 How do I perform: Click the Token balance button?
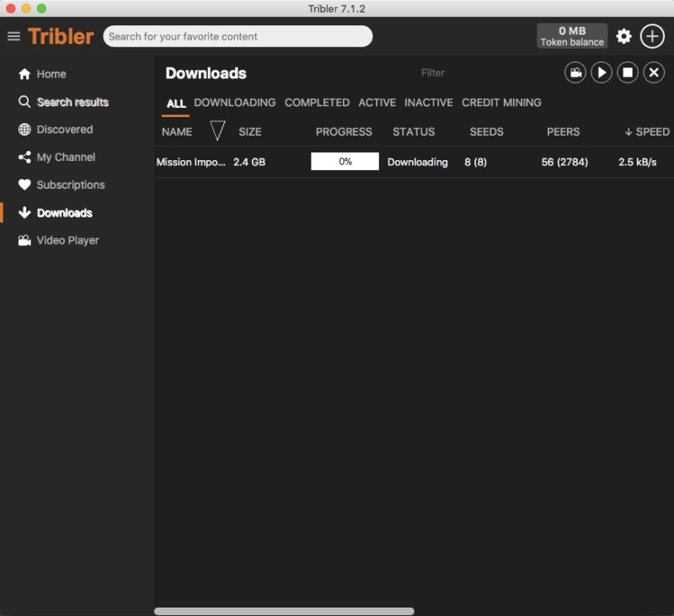(572, 36)
